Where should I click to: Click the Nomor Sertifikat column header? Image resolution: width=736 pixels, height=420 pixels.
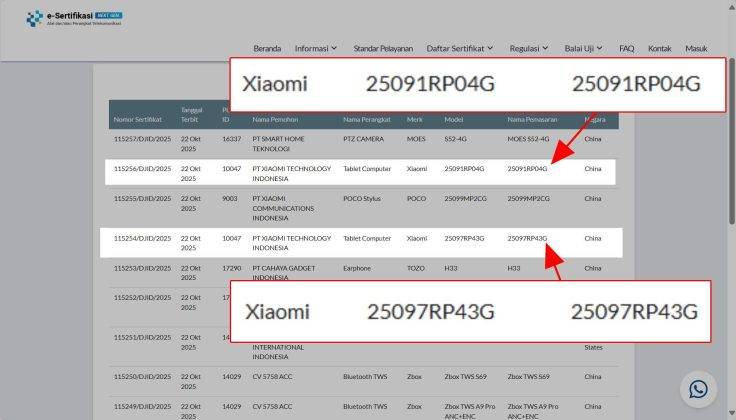pyautogui.click(x=138, y=120)
